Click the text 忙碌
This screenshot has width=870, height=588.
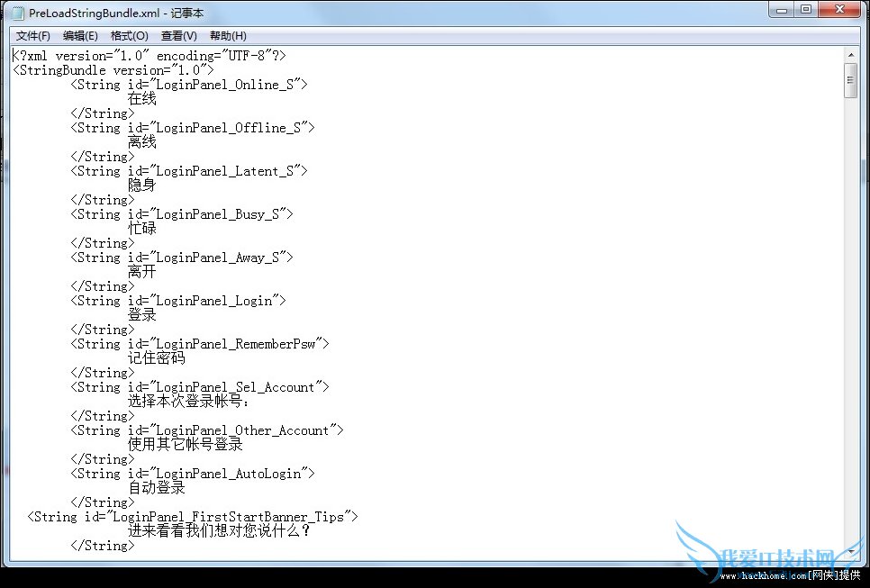coord(142,229)
